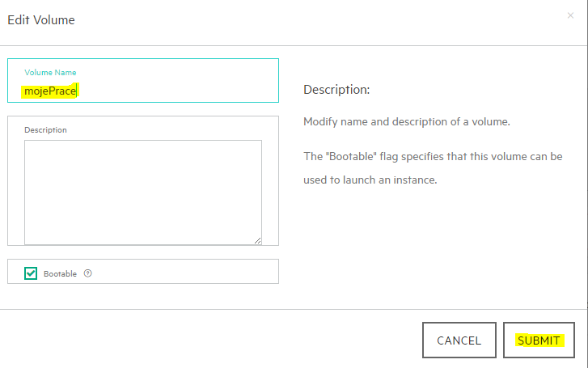
Task: Toggle Bootable via its text label
Action: pyautogui.click(x=60, y=274)
